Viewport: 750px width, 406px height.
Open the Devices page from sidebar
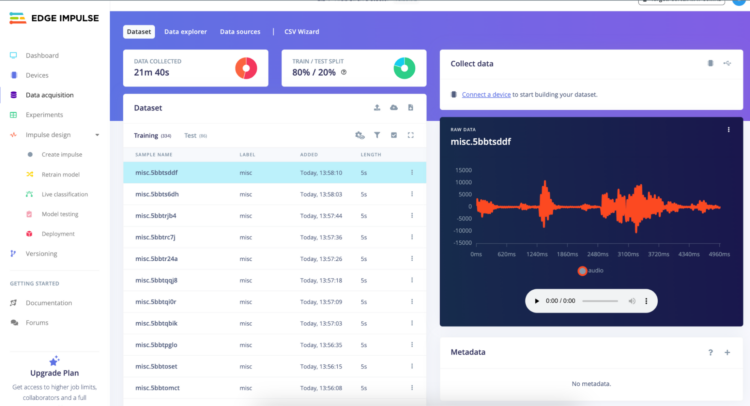point(36,75)
